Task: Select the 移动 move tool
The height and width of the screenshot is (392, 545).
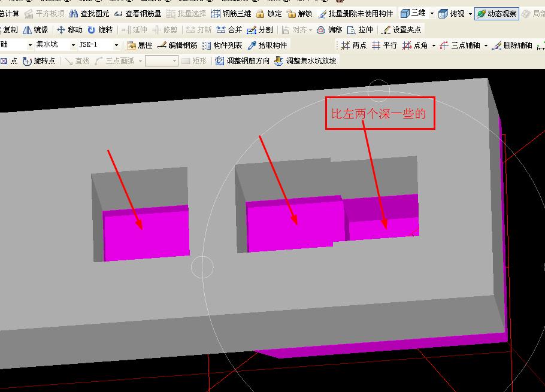Action: (x=69, y=30)
